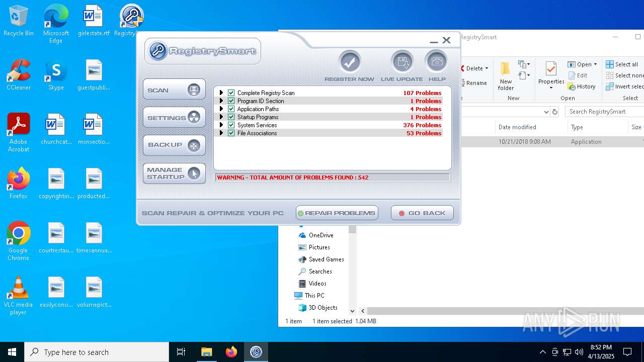Viewport: 644px width, 362px height.
Task: Open MANAGE STARTUP section
Action: pyautogui.click(x=174, y=173)
